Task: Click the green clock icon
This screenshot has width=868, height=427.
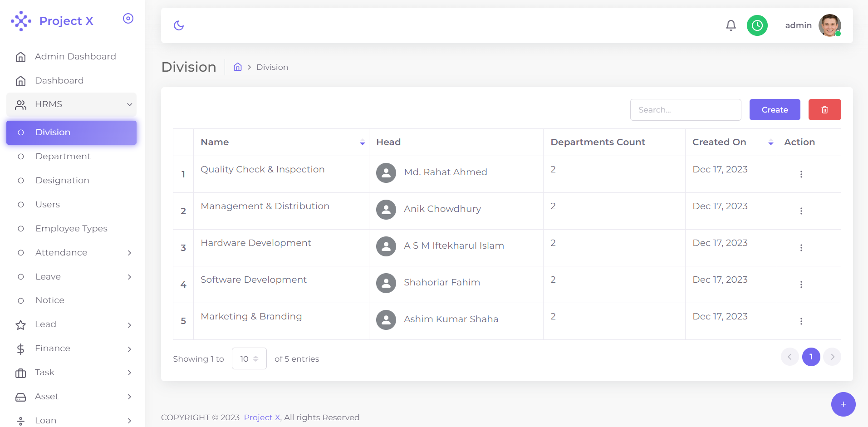Action: tap(757, 25)
